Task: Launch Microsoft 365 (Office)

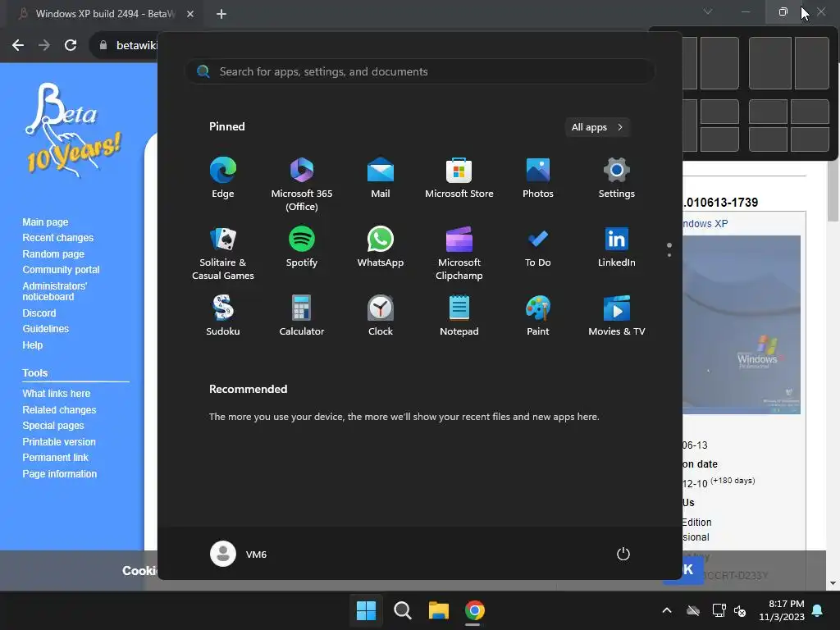Action: point(302,185)
